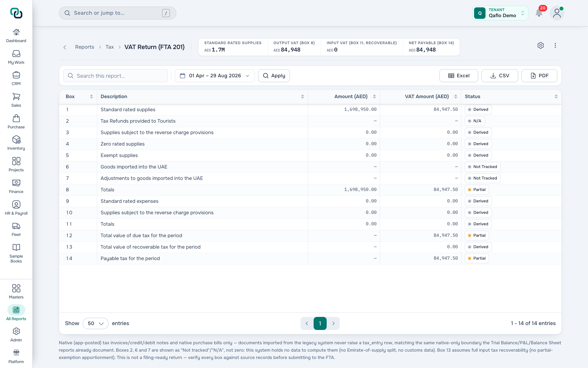Sort by the Amount (AED) column
Image resolution: width=588 pixels, height=368 pixels.
click(x=374, y=97)
